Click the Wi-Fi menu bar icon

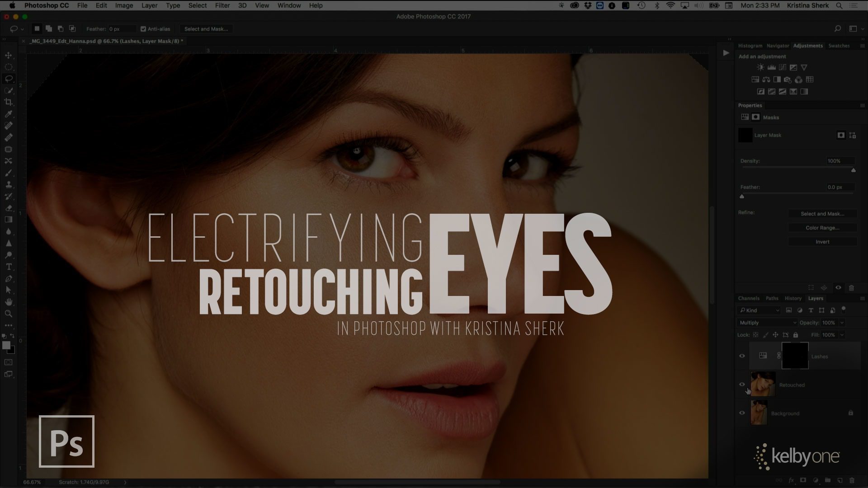coord(671,5)
